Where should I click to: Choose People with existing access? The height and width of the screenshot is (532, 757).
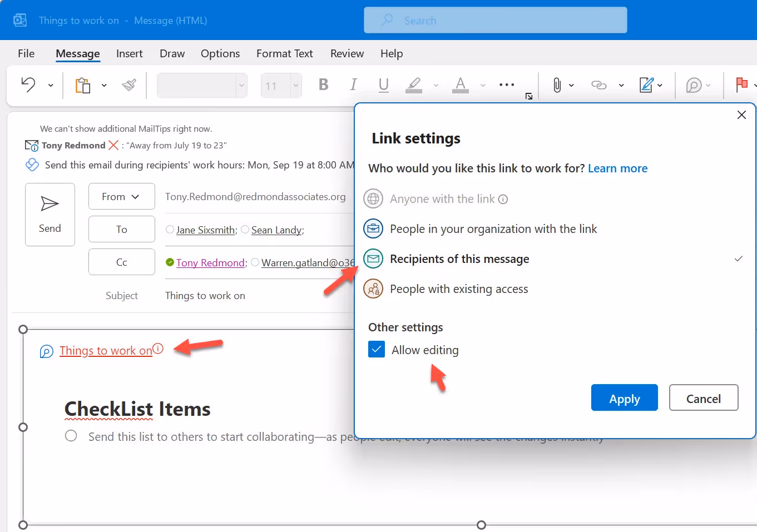click(446, 289)
